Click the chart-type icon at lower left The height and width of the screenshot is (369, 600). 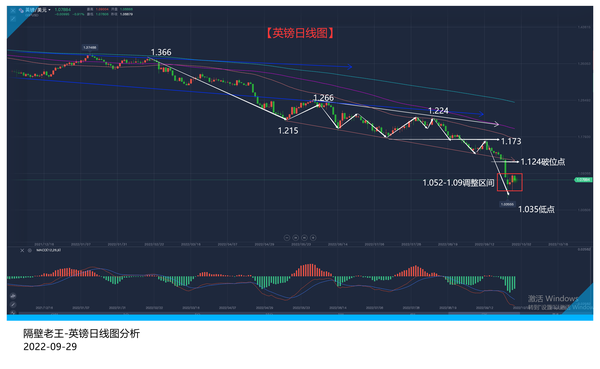(13, 296)
